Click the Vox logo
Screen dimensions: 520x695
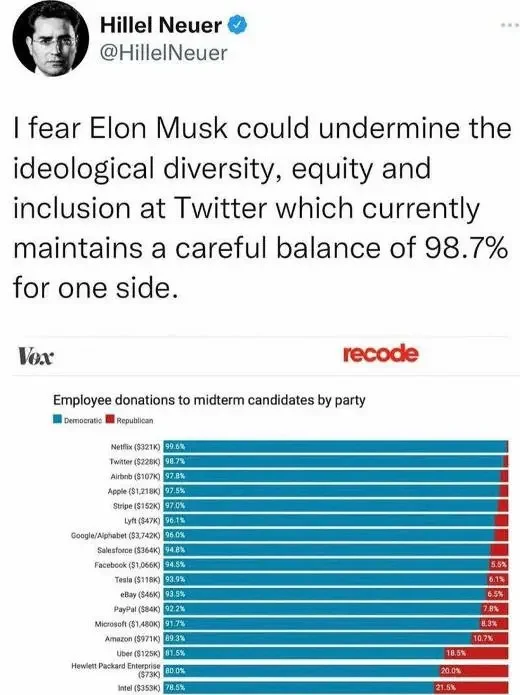click(x=35, y=355)
